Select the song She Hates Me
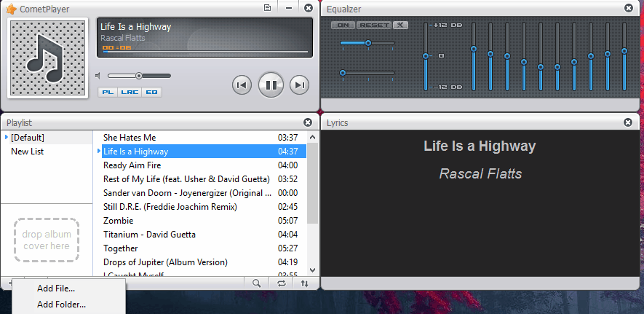 (204, 138)
